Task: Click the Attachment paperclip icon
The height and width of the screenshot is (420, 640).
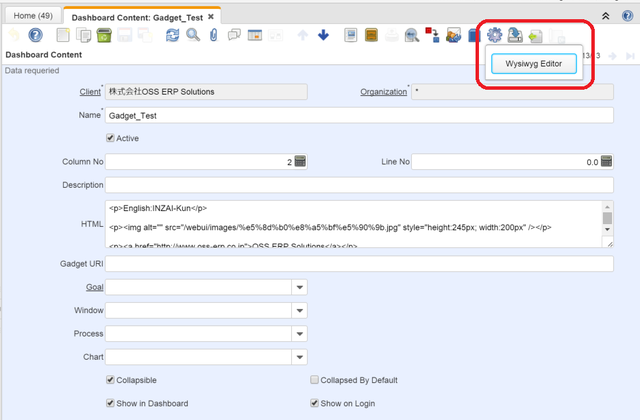Action: [x=213, y=36]
